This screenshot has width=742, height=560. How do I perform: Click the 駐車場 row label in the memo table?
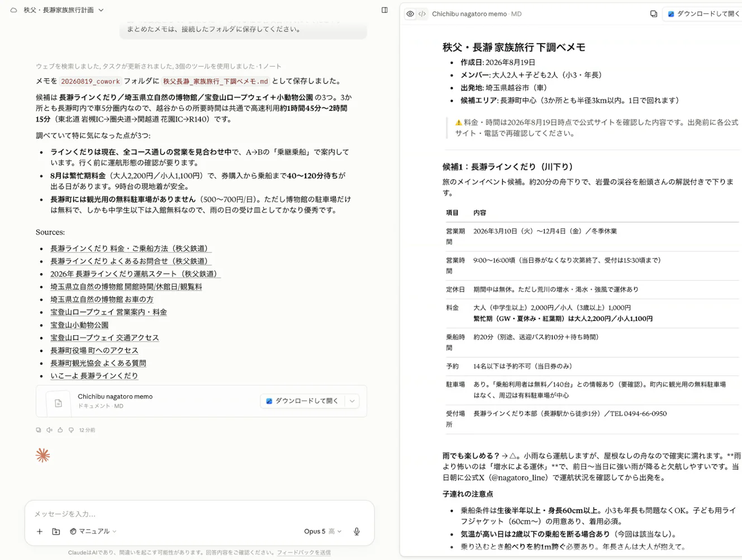click(x=455, y=385)
